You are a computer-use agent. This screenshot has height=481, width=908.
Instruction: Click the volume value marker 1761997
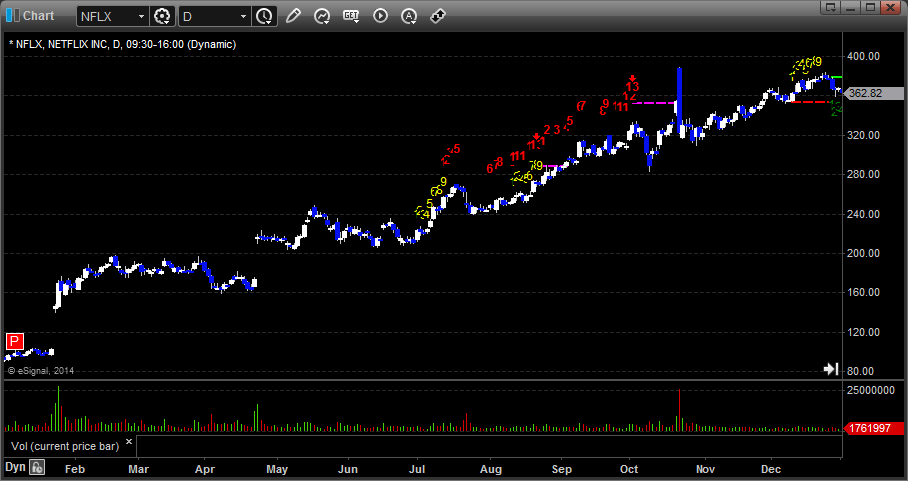click(x=874, y=428)
